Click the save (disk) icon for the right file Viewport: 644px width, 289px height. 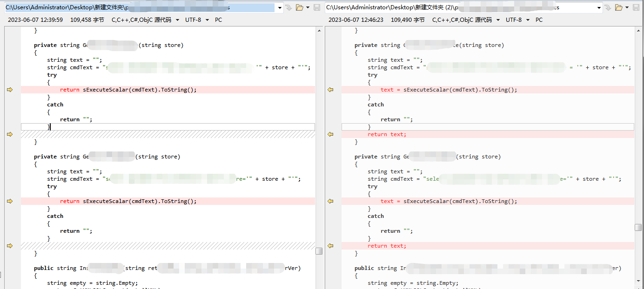(x=636, y=7)
